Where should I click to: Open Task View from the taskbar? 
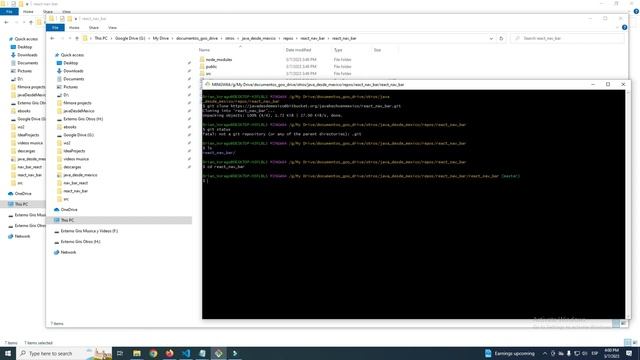click(120, 353)
